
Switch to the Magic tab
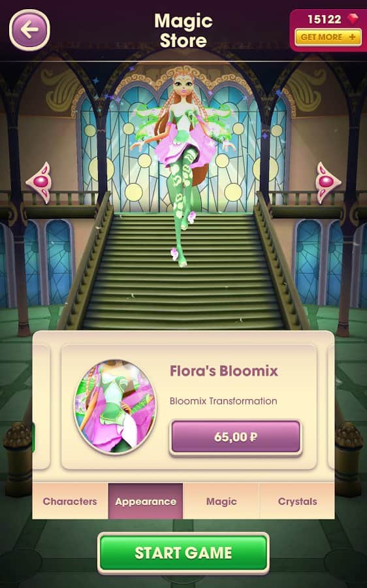(221, 501)
